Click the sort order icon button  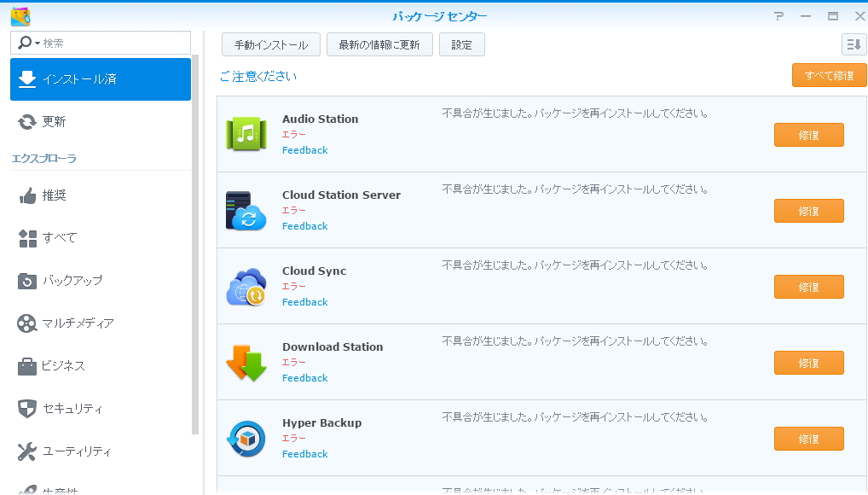click(x=854, y=44)
